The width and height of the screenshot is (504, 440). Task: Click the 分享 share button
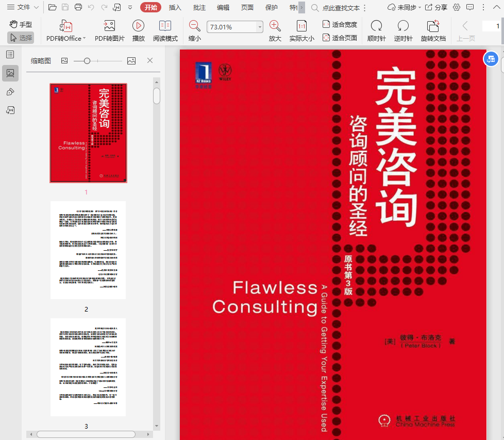(x=436, y=7)
